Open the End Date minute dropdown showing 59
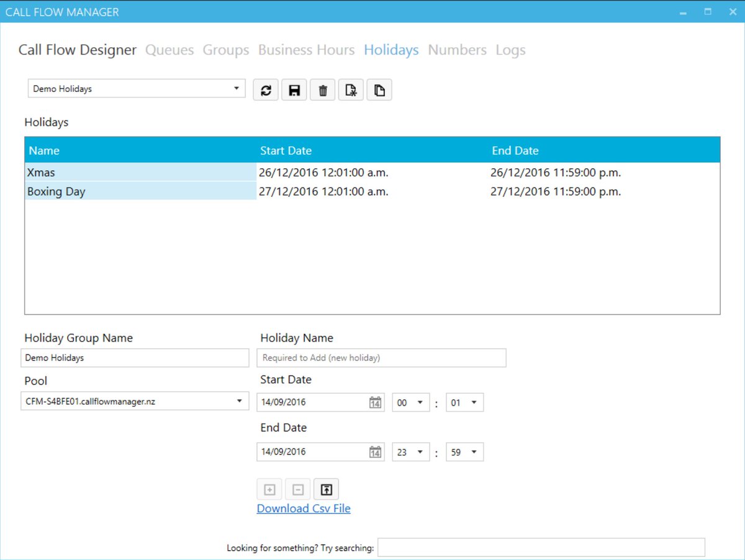Image resolution: width=745 pixels, height=560 pixels. pos(465,452)
